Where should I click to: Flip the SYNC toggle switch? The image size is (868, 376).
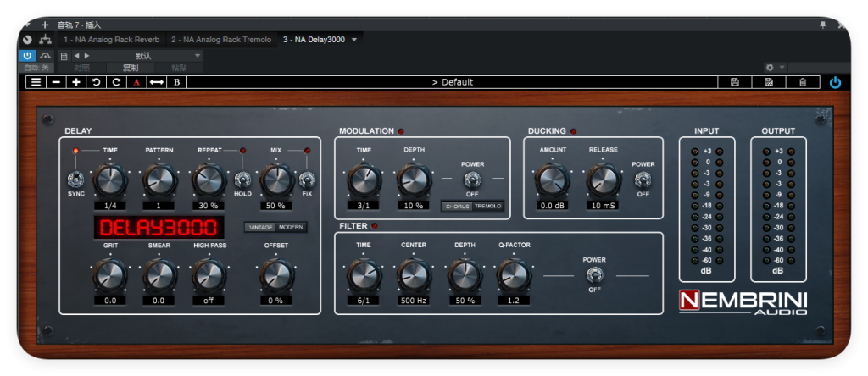pos(75,180)
